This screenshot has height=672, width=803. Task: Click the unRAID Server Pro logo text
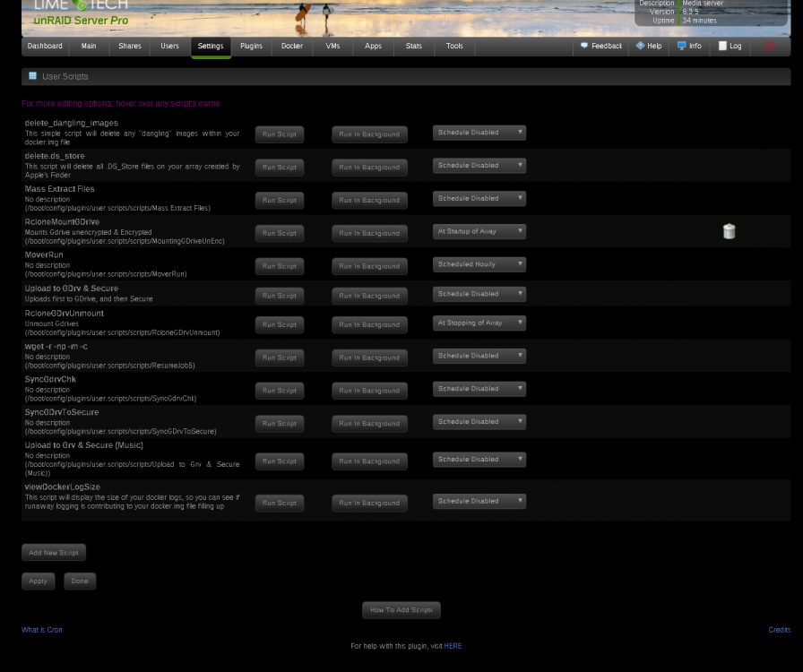point(81,21)
